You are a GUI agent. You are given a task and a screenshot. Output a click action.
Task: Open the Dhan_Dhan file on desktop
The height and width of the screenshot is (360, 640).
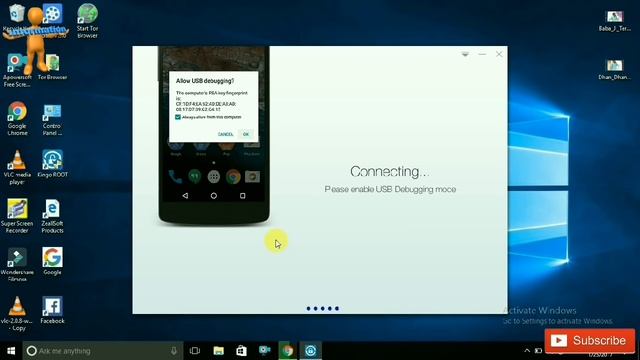(615, 70)
